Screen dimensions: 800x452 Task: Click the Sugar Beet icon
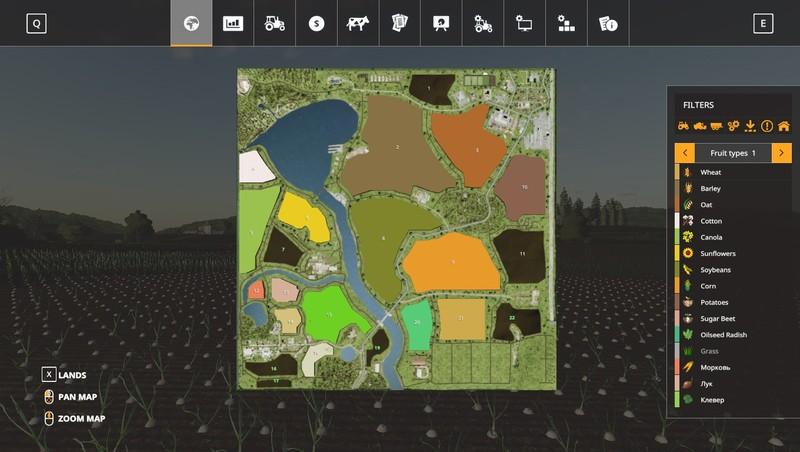(688, 318)
